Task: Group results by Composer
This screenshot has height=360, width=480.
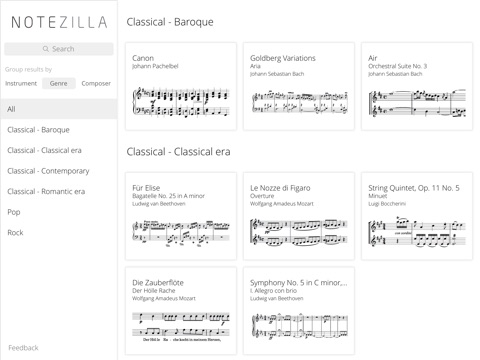Action: point(96,83)
